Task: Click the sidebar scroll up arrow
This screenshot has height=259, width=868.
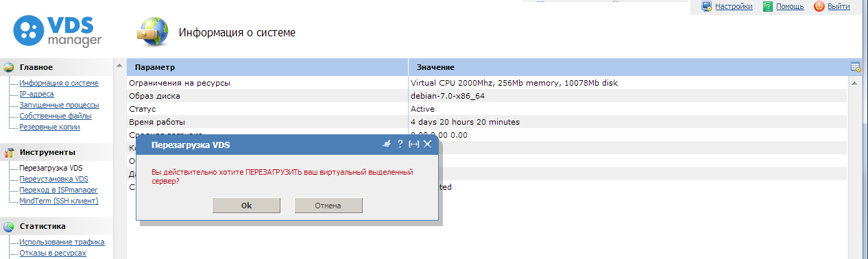Action: (119, 66)
